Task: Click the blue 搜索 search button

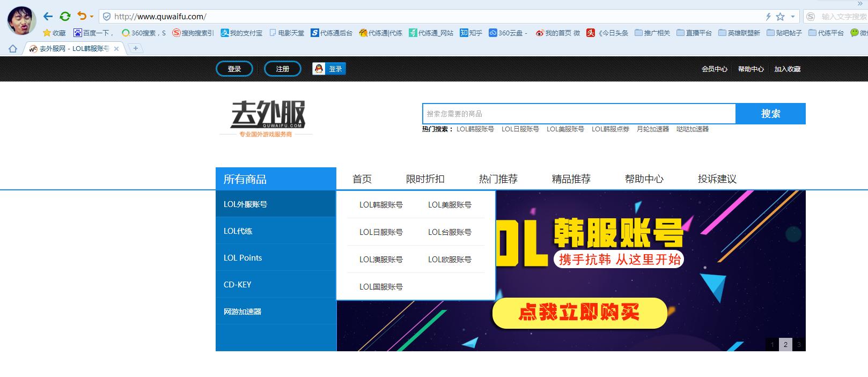Action: point(770,114)
